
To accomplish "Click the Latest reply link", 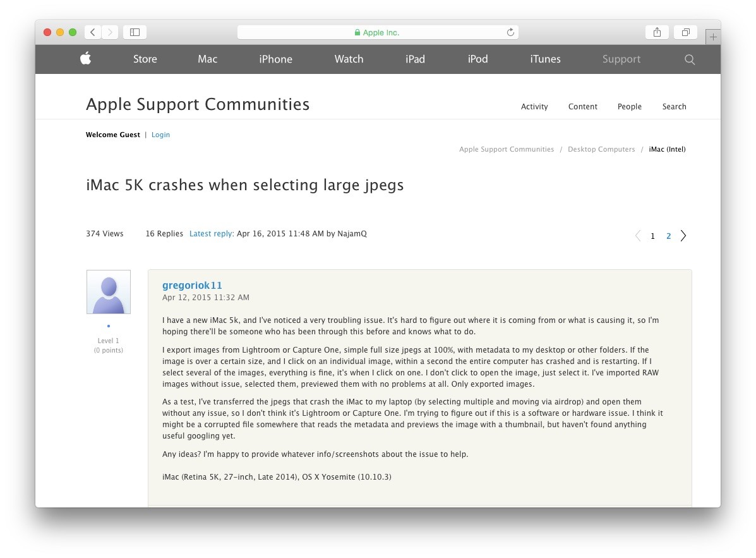I will [211, 233].
